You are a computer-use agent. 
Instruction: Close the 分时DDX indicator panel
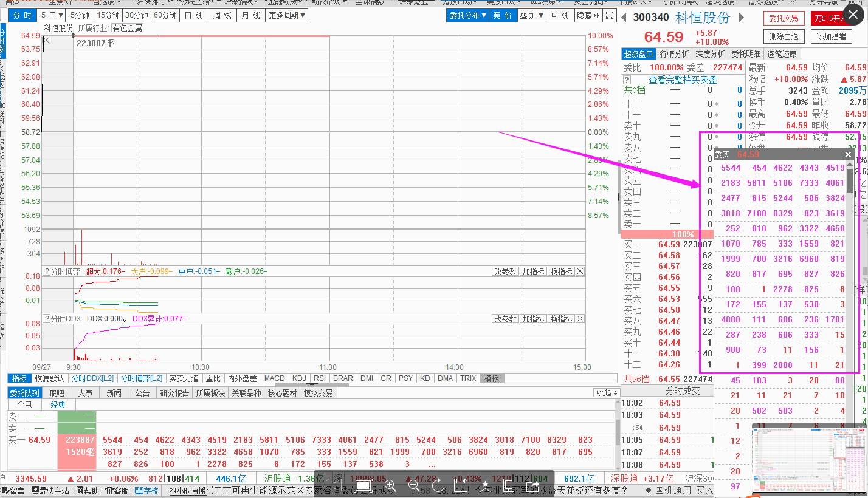[x=580, y=319]
